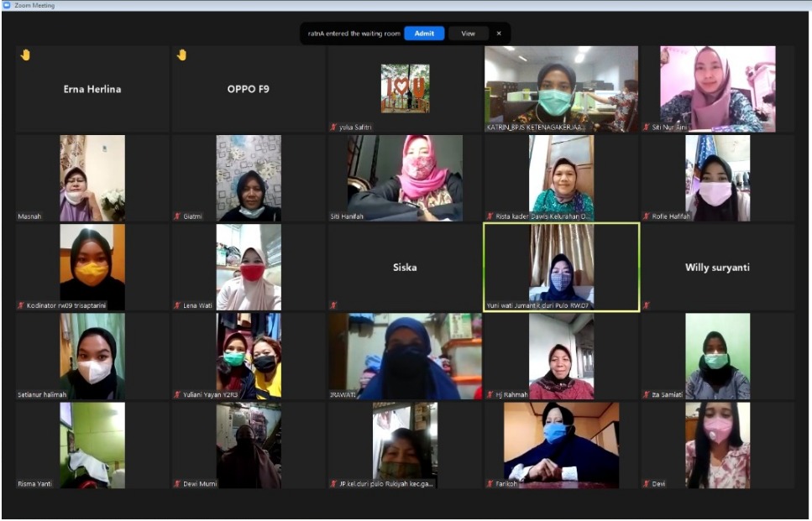Dismiss the waiting room notification banner

[x=500, y=34]
